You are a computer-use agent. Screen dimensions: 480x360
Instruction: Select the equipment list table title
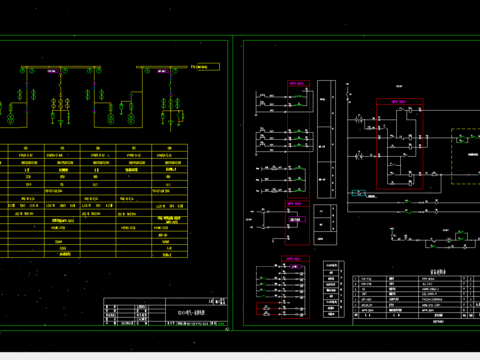(x=438, y=272)
